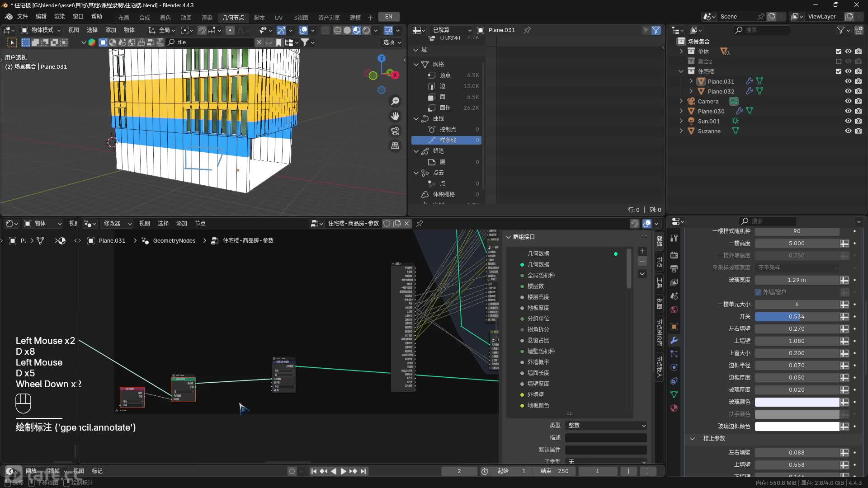Collapse the 一楼上参数 panel
Screen dimensions: 868x488
pos(692,439)
